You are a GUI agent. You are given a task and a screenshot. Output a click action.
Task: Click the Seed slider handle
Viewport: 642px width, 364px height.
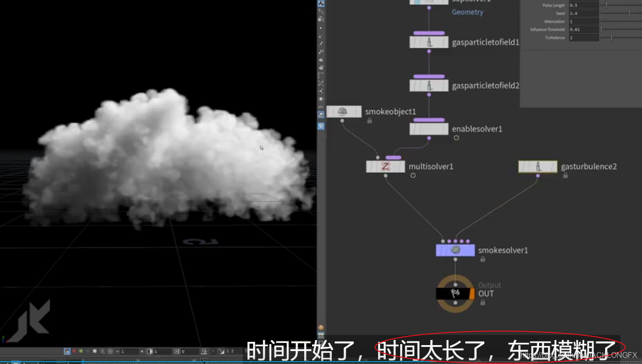pos(630,13)
